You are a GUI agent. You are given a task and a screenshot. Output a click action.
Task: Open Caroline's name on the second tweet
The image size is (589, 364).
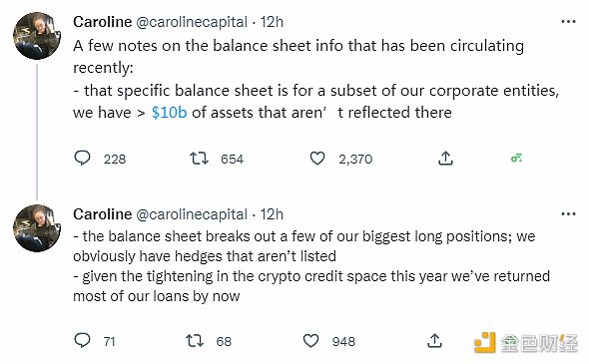pyautogui.click(x=103, y=214)
